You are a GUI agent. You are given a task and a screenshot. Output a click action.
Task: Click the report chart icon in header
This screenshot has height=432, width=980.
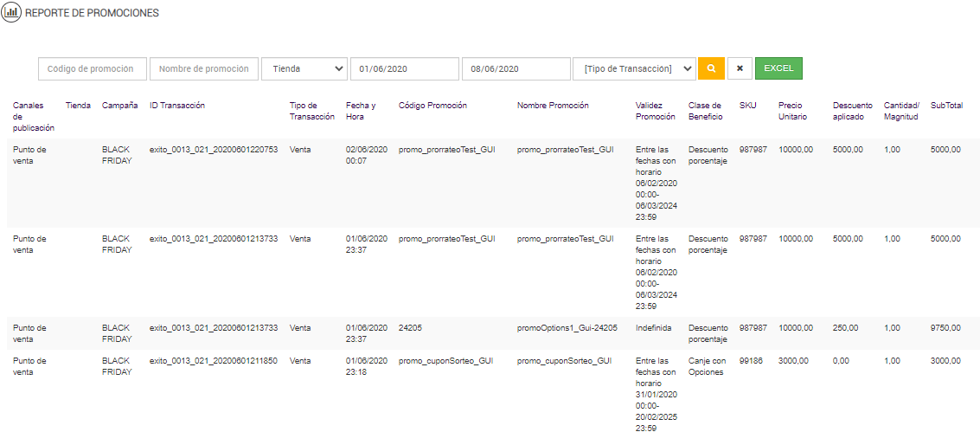(x=11, y=15)
